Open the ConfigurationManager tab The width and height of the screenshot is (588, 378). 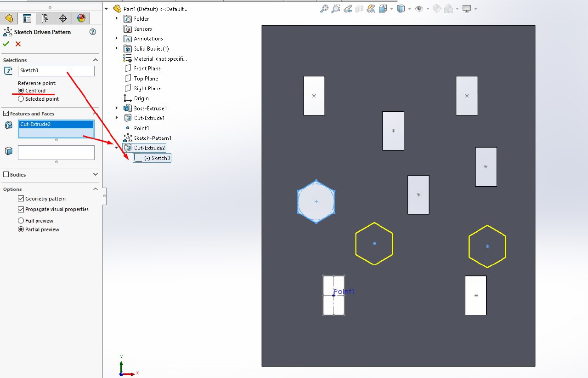(x=45, y=18)
